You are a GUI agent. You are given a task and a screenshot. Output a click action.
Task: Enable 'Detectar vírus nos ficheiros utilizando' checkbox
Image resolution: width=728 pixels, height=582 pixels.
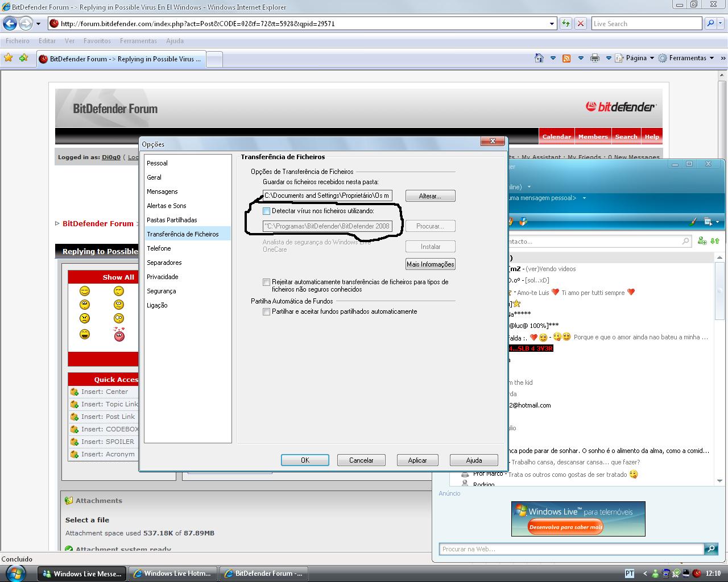266,211
